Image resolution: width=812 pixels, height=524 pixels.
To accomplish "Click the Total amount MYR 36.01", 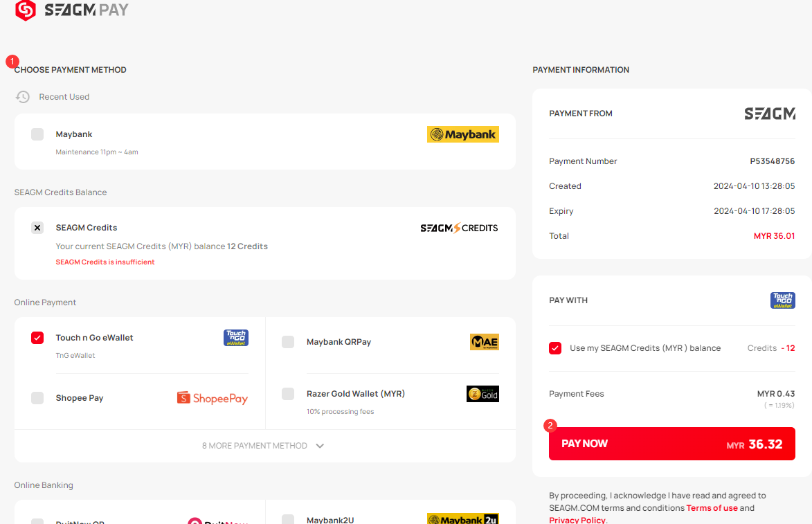I will [x=774, y=235].
